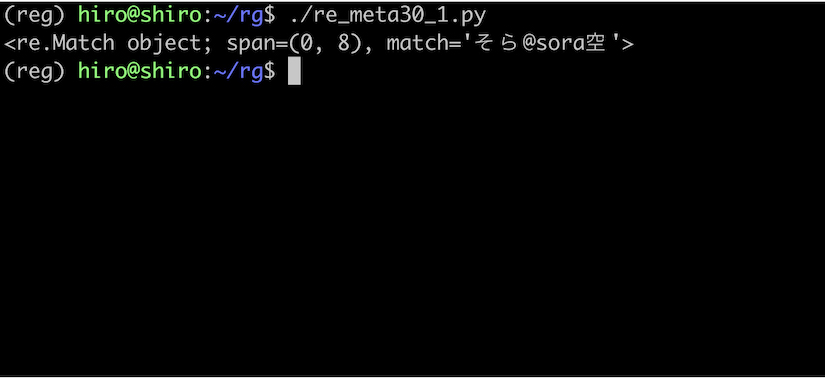825x378 pixels.
Task: Click the ./re_meta30_1.py command text
Action: pos(388,16)
